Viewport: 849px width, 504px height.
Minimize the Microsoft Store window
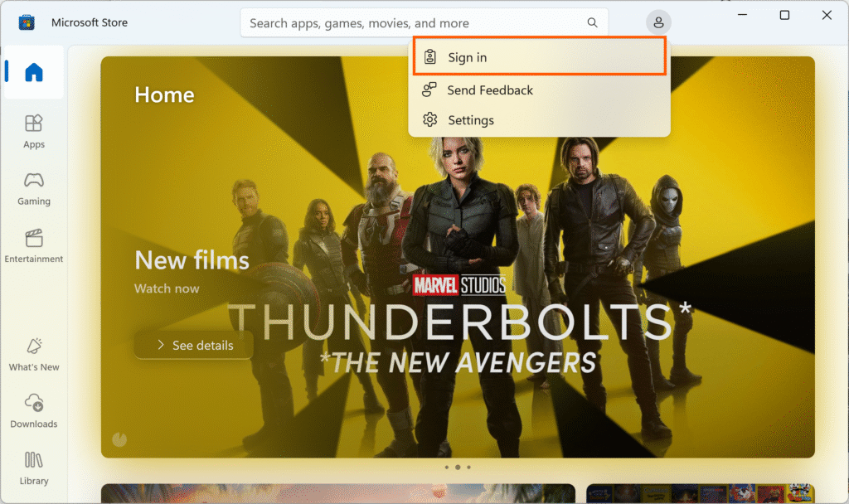pyautogui.click(x=742, y=15)
